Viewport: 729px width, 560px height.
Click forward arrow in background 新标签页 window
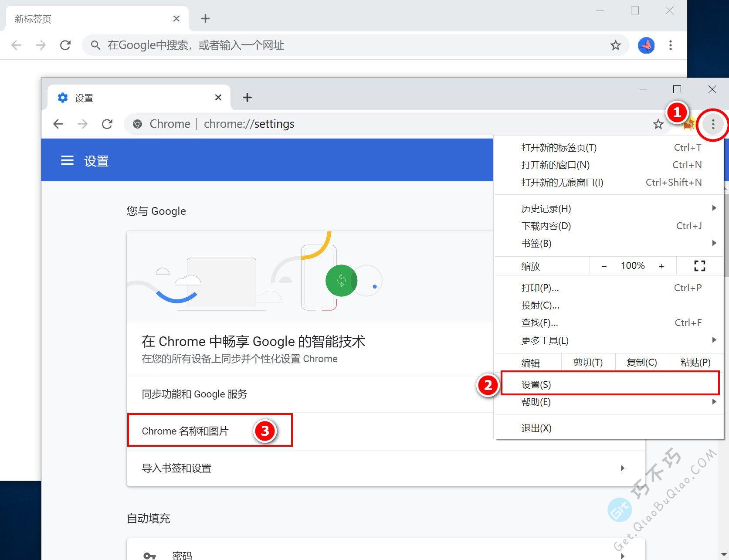click(x=41, y=45)
